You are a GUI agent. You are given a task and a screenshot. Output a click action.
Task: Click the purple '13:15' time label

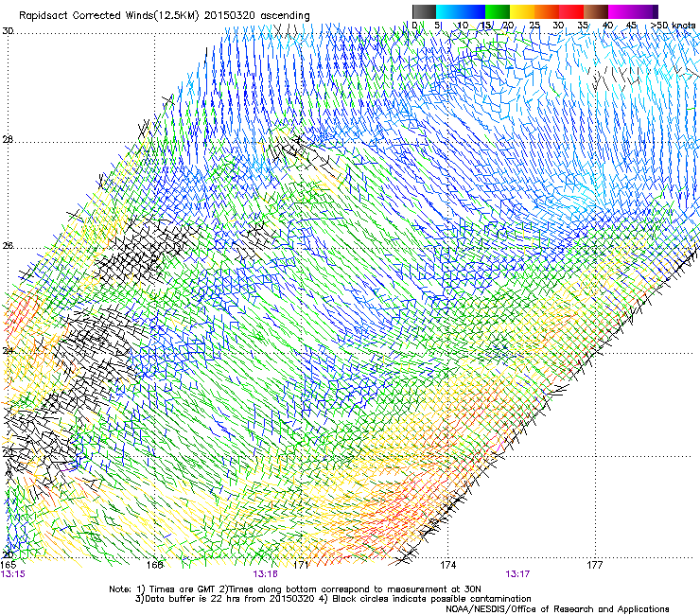pos(13,574)
